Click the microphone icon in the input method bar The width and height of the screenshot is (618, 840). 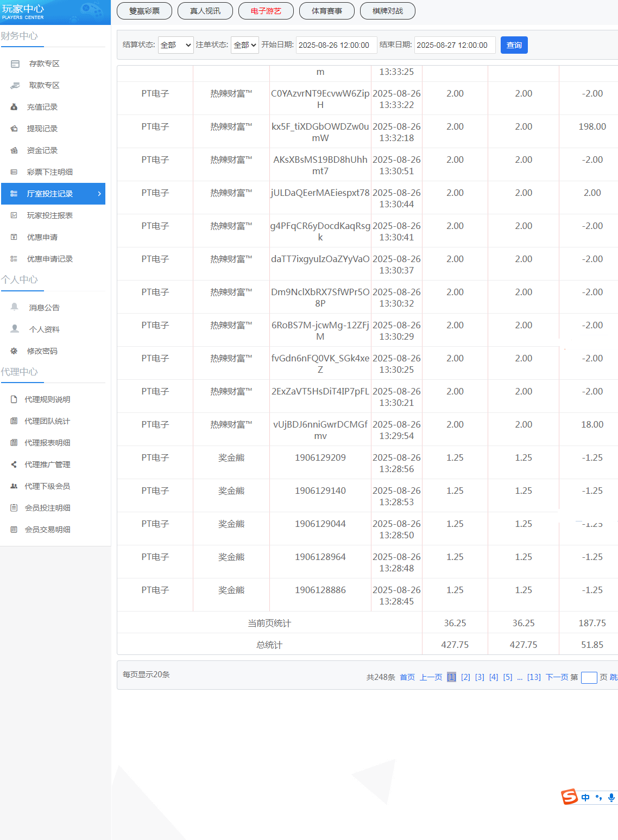(x=611, y=797)
